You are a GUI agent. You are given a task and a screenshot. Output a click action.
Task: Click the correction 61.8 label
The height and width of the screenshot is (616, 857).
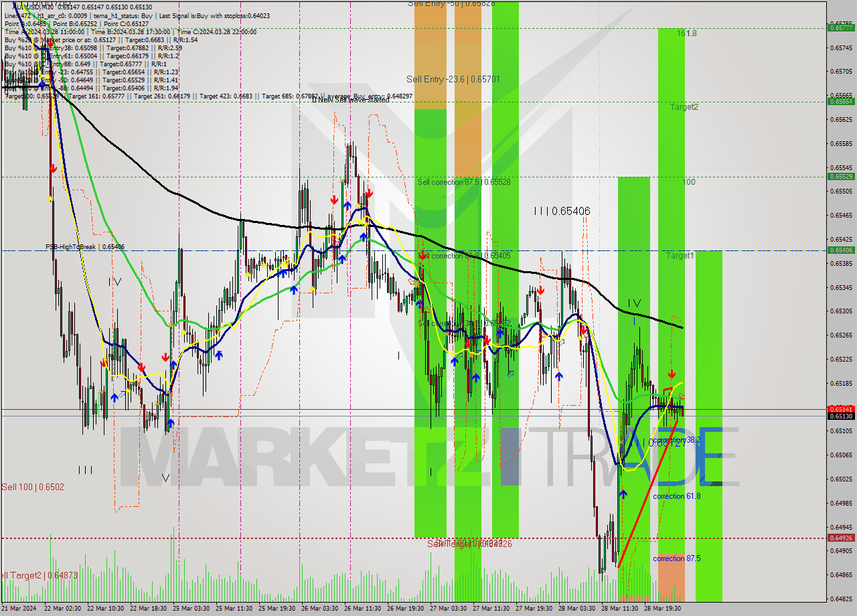pyautogui.click(x=676, y=496)
